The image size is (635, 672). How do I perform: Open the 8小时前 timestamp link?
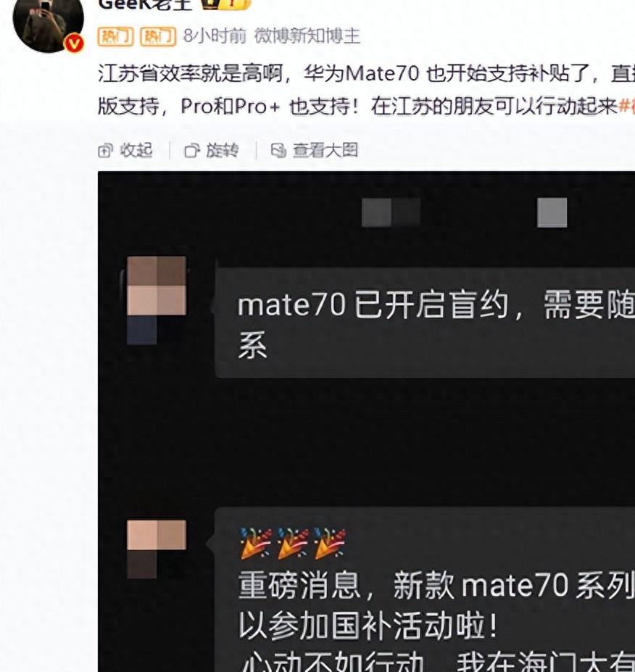click(x=215, y=36)
